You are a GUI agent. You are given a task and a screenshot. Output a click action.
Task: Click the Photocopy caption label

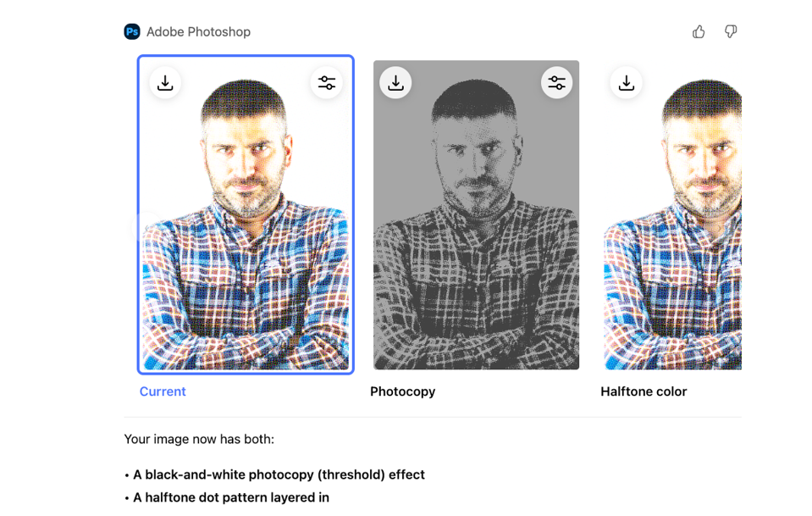tap(402, 391)
